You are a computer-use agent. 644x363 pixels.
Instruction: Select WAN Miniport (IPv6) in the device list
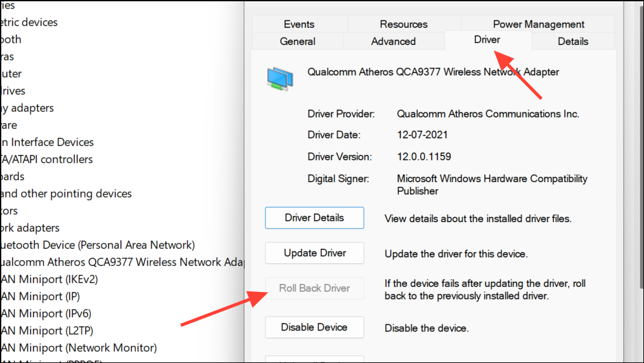tap(46, 313)
